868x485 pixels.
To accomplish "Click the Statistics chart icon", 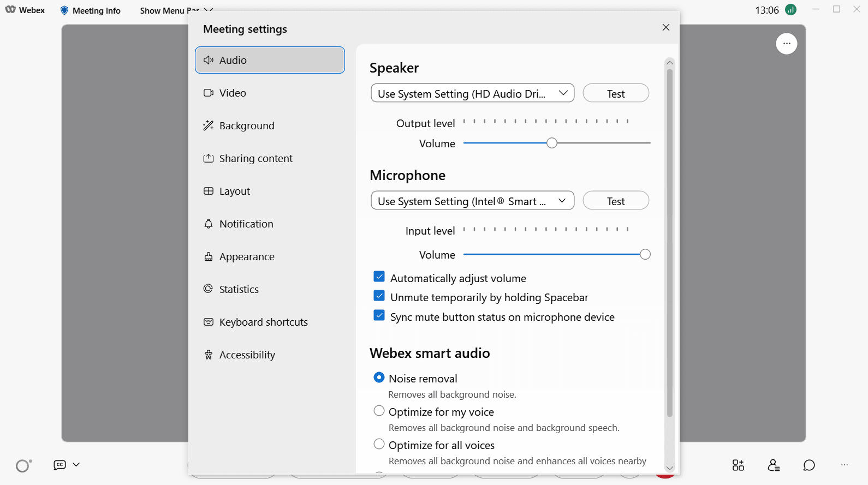I will [208, 289].
